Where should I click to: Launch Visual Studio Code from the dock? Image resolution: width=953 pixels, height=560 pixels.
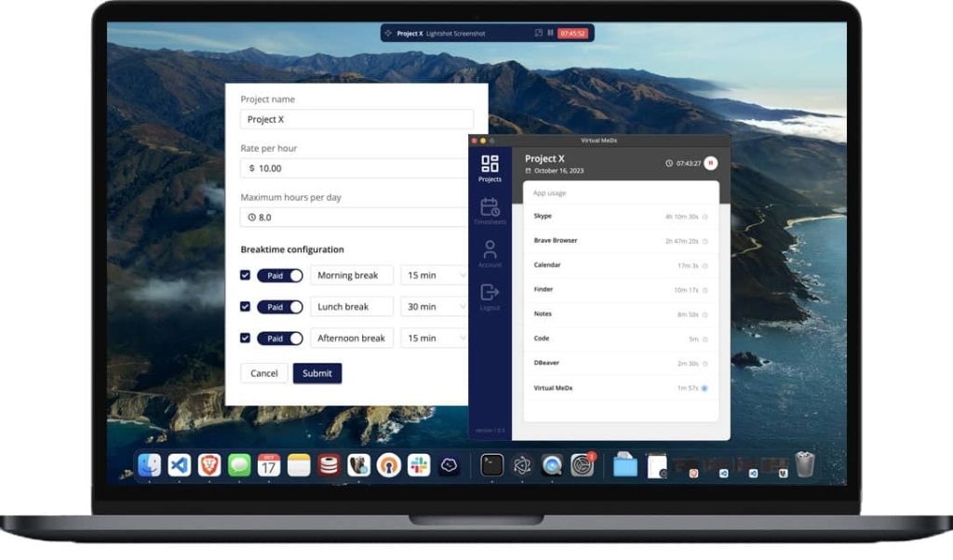point(179,465)
